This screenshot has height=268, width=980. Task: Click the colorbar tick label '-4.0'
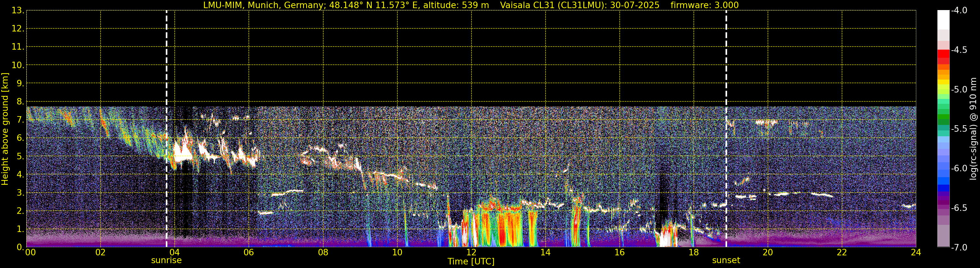[959, 11]
